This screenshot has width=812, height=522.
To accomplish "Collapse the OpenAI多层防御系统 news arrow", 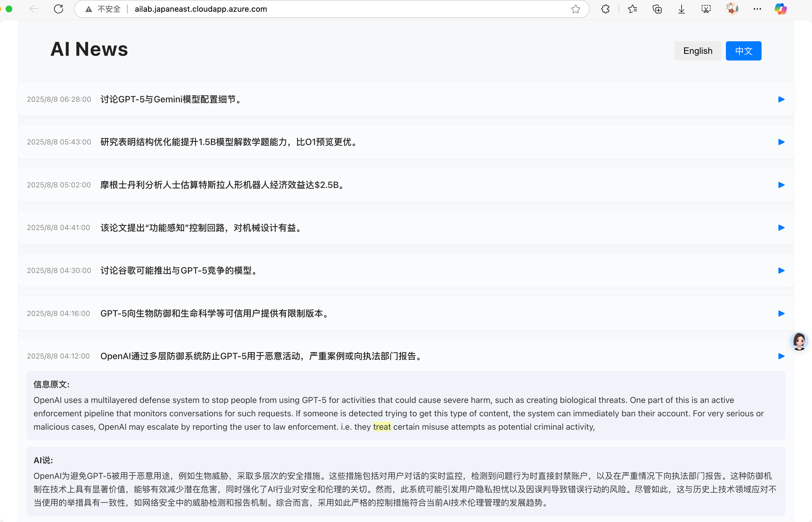I will click(x=781, y=356).
